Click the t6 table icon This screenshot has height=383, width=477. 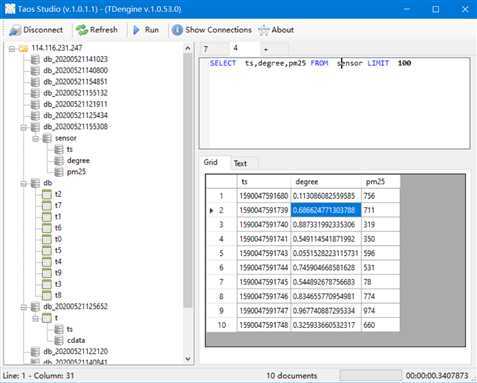coord(47,228)
